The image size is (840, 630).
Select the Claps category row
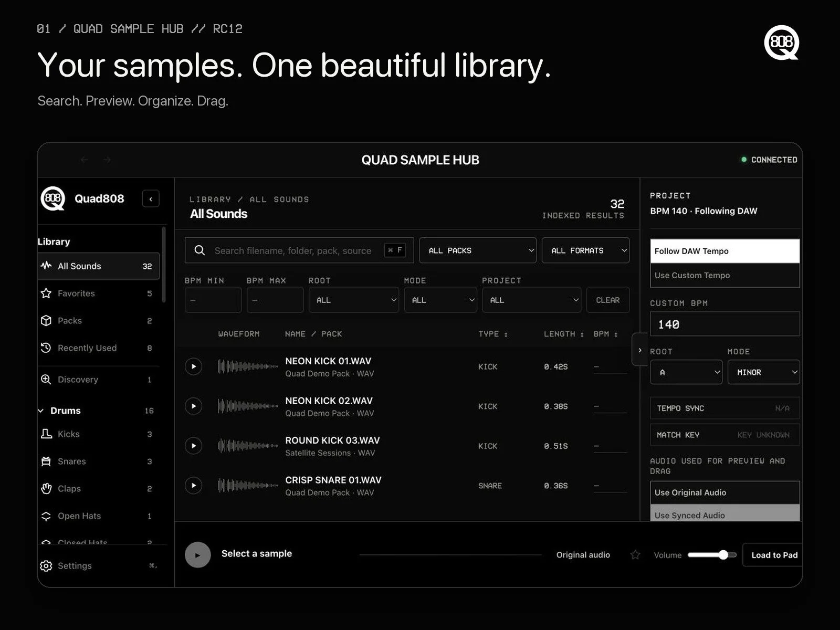99,488
